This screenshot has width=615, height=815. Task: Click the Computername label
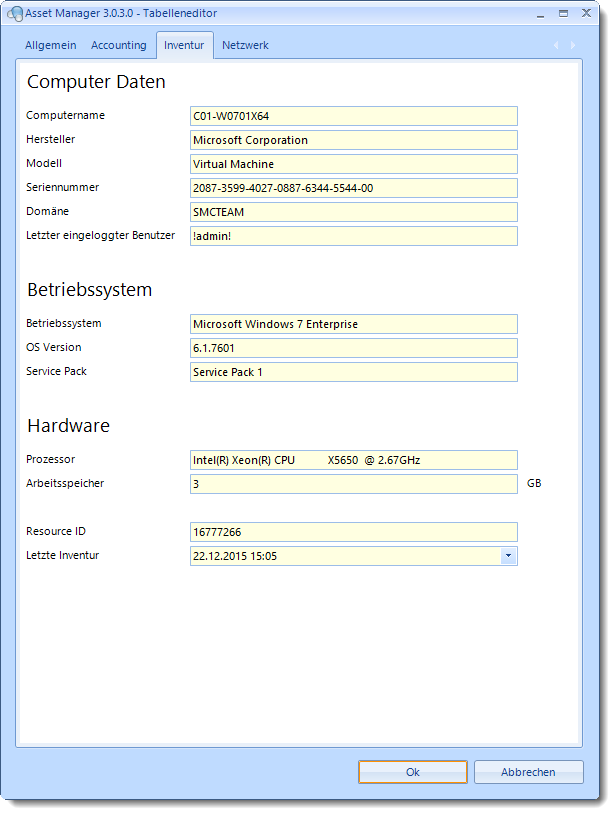click(66, 115)
